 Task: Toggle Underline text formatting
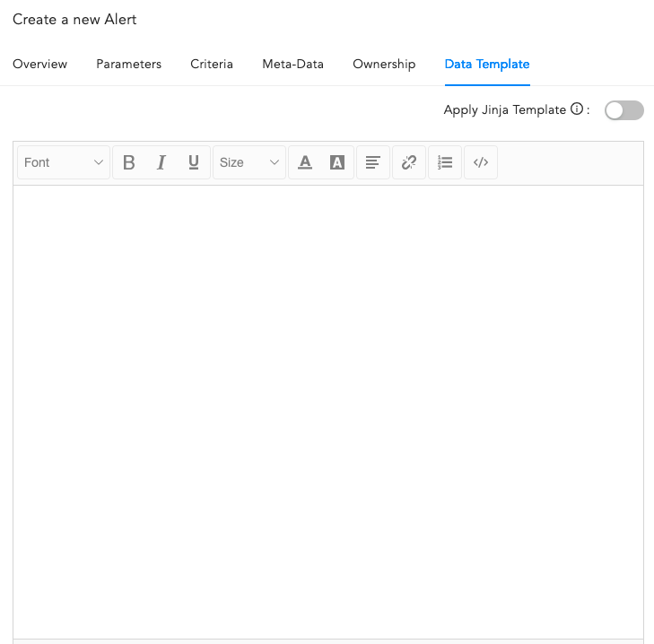tap(194, 162)
